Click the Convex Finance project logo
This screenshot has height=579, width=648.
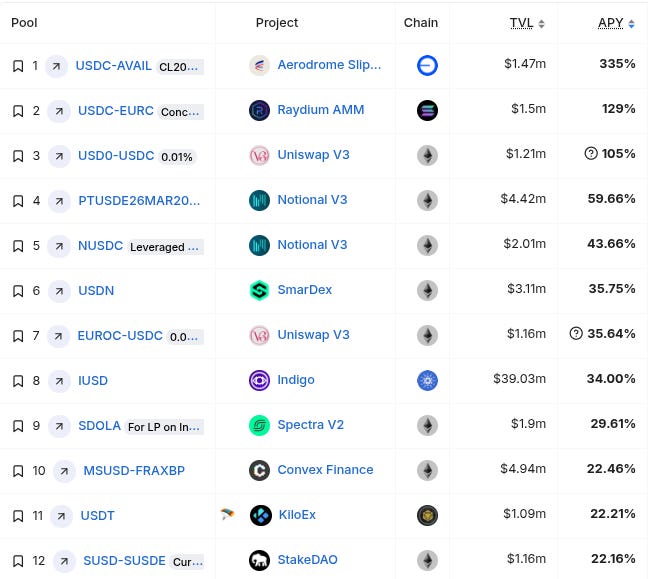coord(259,470)
